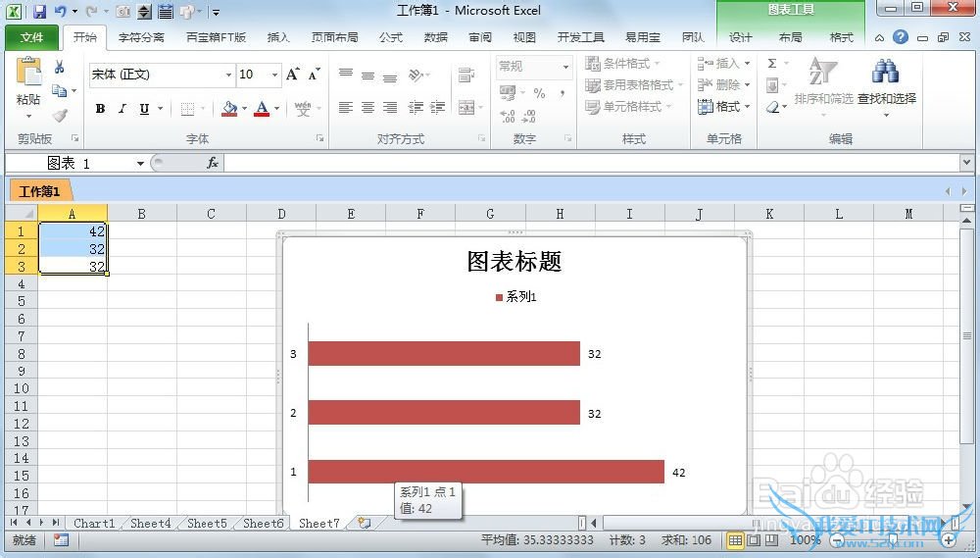
Task: Click the Undo arrow icon
Action: coord(61,11)
